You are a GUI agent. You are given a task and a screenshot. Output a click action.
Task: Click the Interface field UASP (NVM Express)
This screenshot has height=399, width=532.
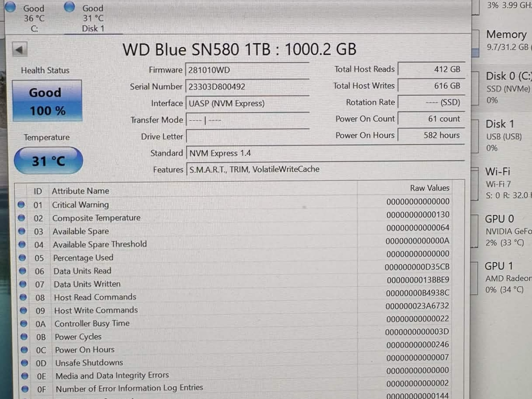[247, 103]
